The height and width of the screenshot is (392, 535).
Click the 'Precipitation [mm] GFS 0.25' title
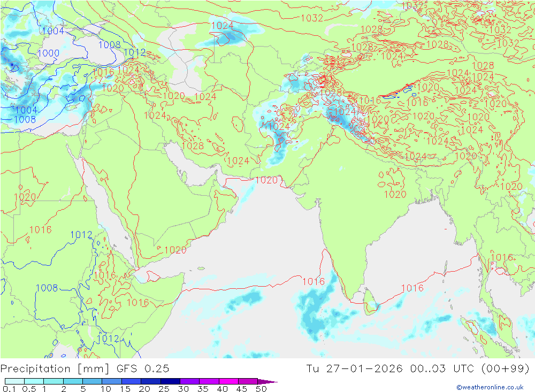(85, 369)
